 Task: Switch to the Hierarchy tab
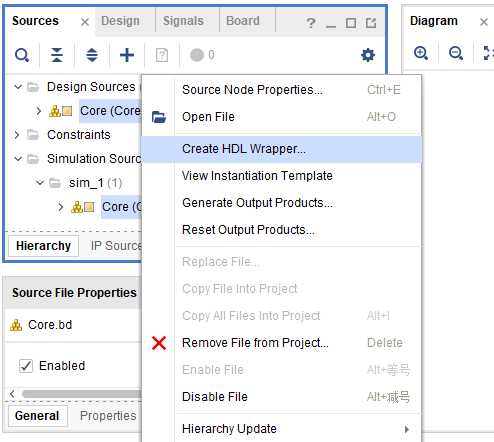click(x=43, y=246)
